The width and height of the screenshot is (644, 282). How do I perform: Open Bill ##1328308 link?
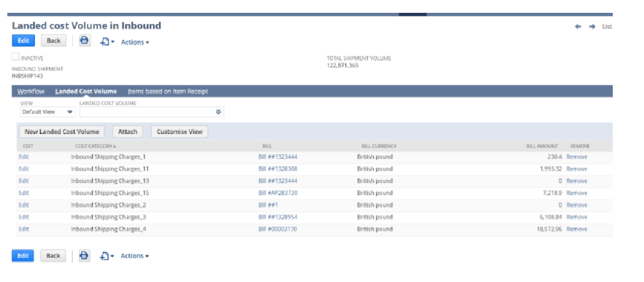(278, 169)
